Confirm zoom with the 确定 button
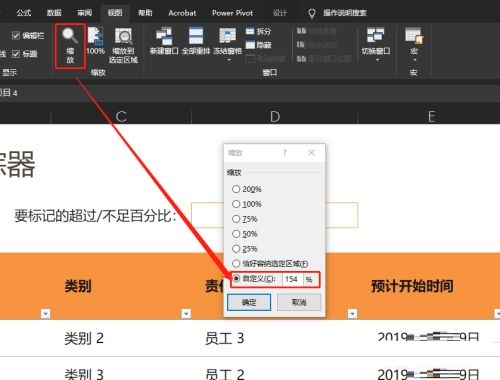The width and height of the screenshot is (500, 380). click(x=249, y=302)
